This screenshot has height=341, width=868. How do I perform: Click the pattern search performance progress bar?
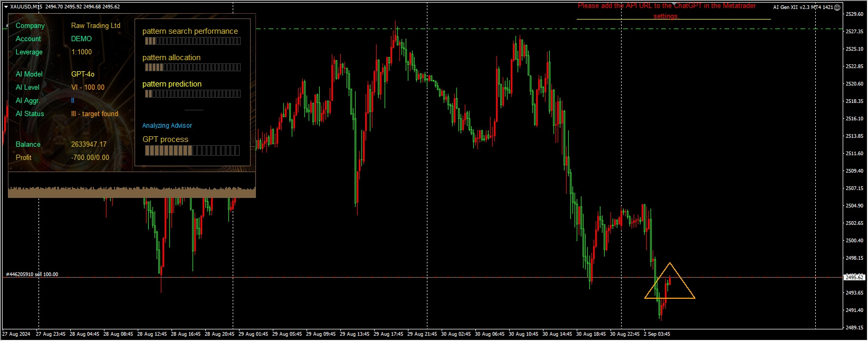tap(193, 41)
